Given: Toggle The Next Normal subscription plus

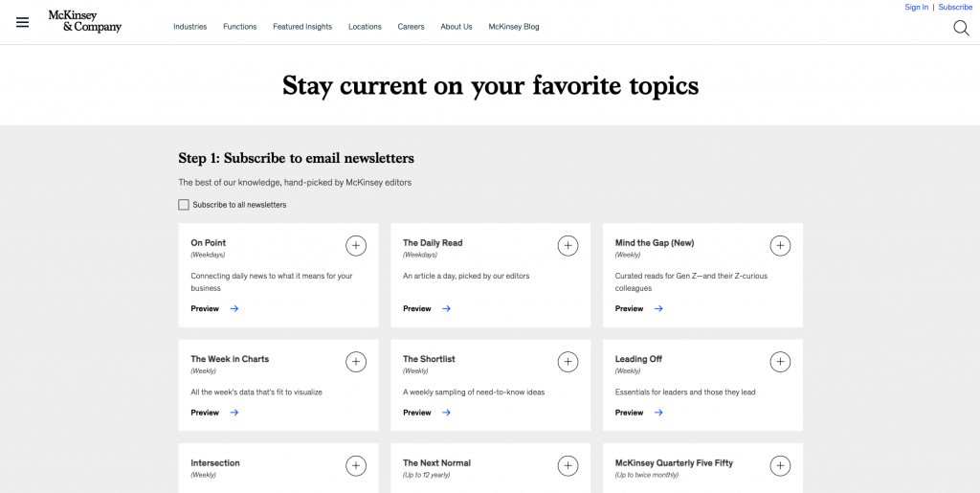Looking at the screenshot, I should point(568,466).
